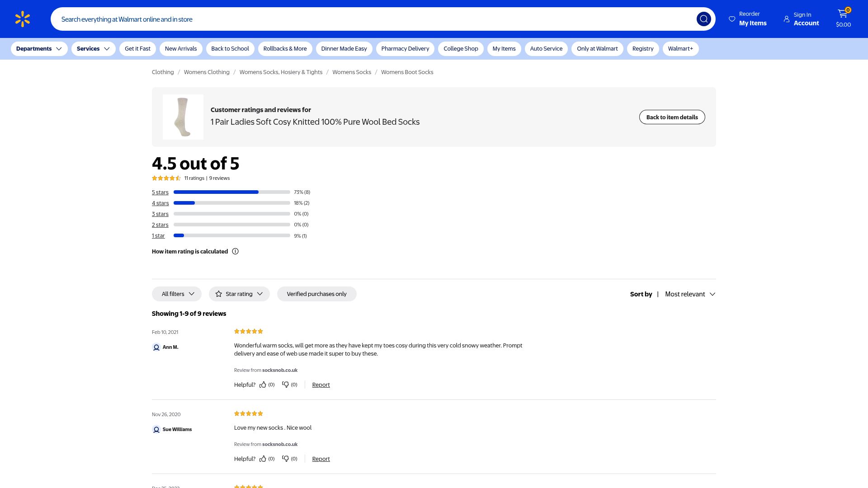Click Back to item details button
This screenshot has height=488, width=868.
672,117
